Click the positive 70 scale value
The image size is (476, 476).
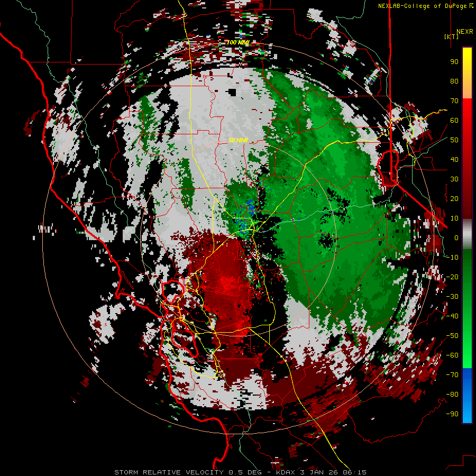pos(454,101)
